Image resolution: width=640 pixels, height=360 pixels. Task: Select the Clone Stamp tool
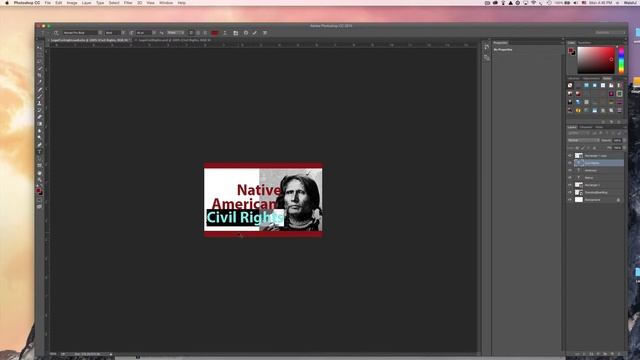coord(40,103)
